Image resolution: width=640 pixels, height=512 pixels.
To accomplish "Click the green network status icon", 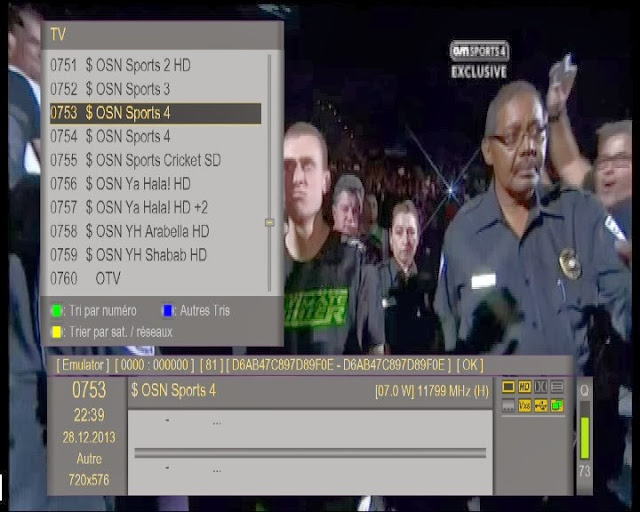I will pos(557,405).
